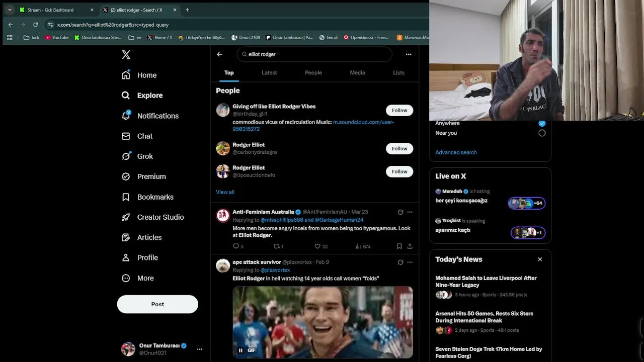Image resolution: width=644 pixels, height=362 pixels.
Task: Open Advanced search link
Action: [x=456, y=152]
